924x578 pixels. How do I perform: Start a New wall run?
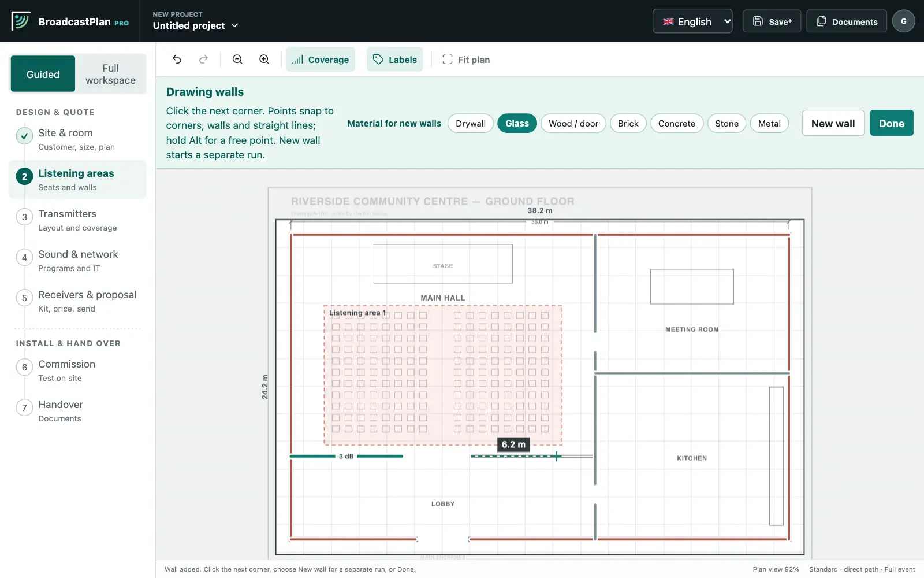[833, 123]
